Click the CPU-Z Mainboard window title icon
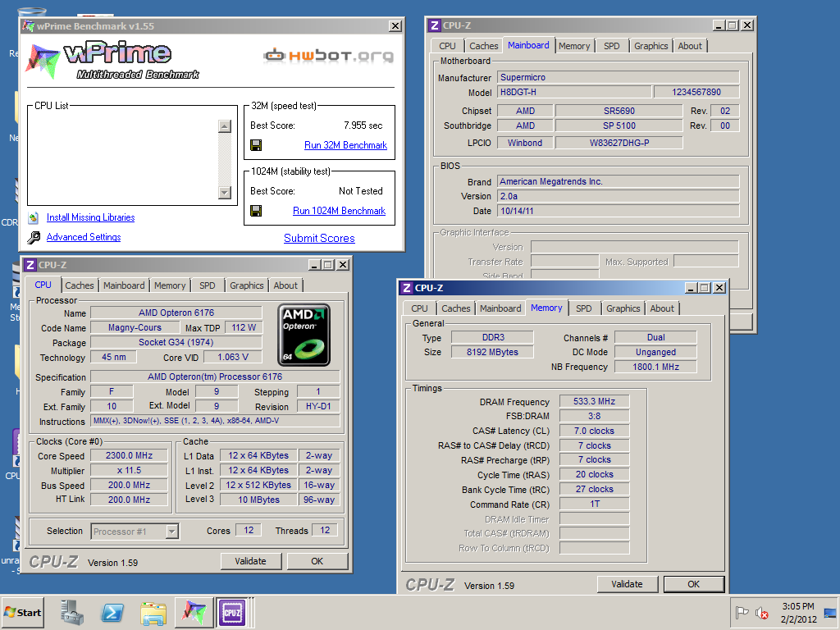 click(435, 25)
